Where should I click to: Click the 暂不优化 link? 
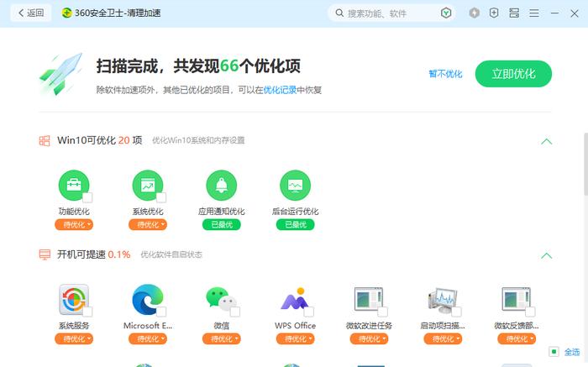(x=445, y=74)
